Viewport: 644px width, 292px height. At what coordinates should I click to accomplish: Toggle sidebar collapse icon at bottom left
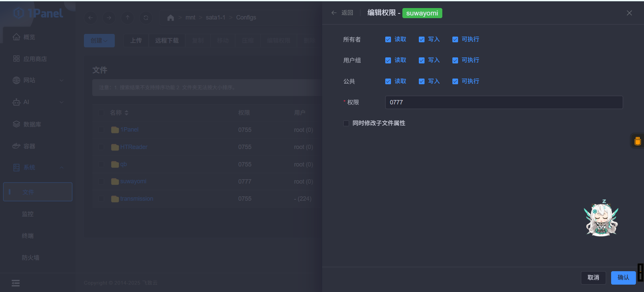click(16, 283)
